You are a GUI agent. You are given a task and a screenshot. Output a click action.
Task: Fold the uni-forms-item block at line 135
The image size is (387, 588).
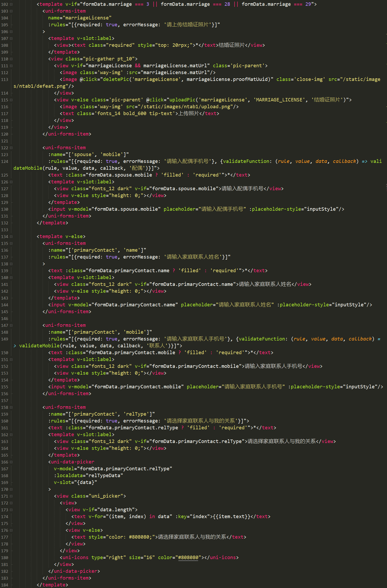tap(11, 243)
